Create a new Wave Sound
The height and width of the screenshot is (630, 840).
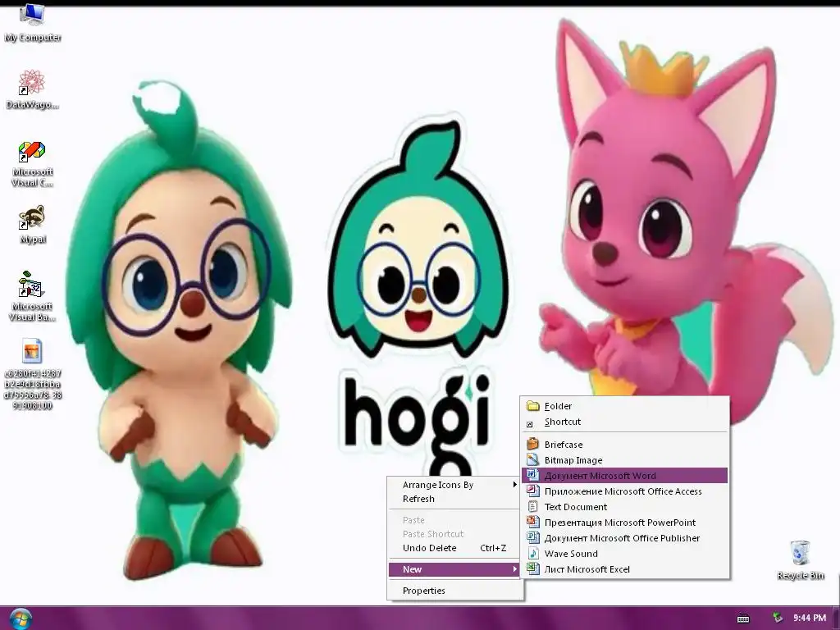pos(624,553)
